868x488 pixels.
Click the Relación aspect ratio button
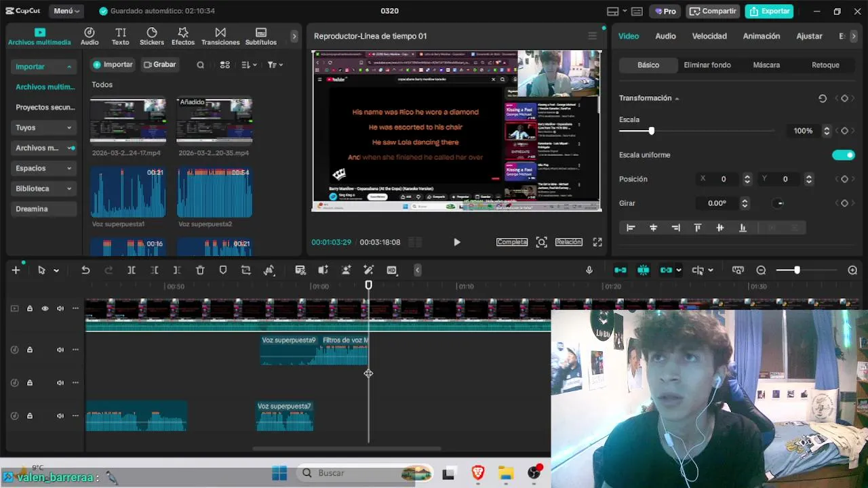tap(569, 242)
